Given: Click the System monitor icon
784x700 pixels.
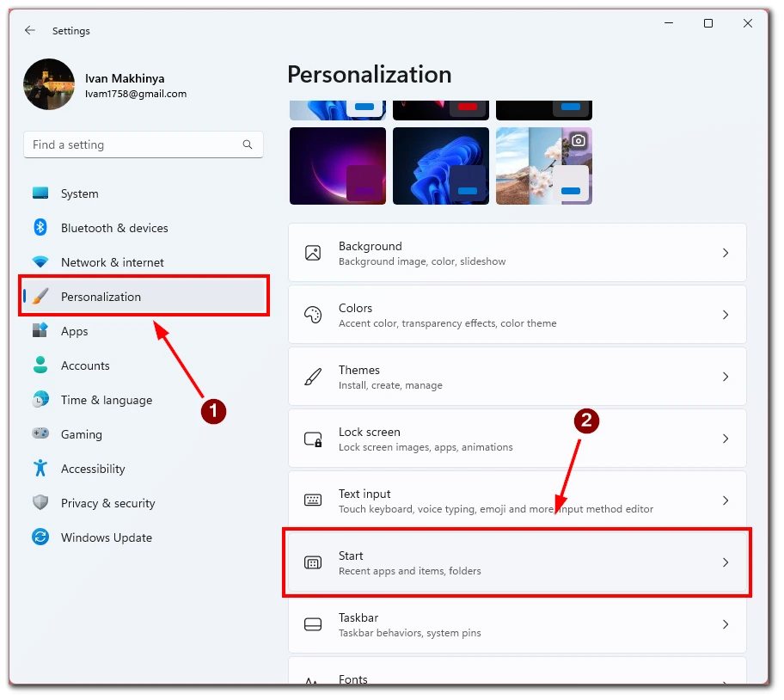Looking at the screenshot, I should point(40,193).
